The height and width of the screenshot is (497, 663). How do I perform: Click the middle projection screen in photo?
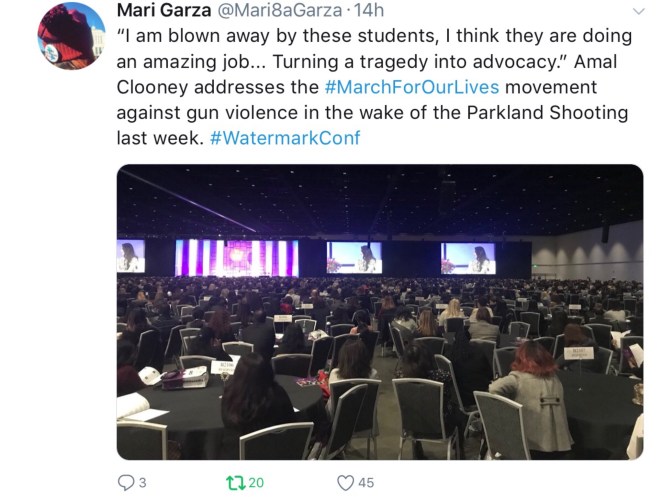(x=354, y=258)
